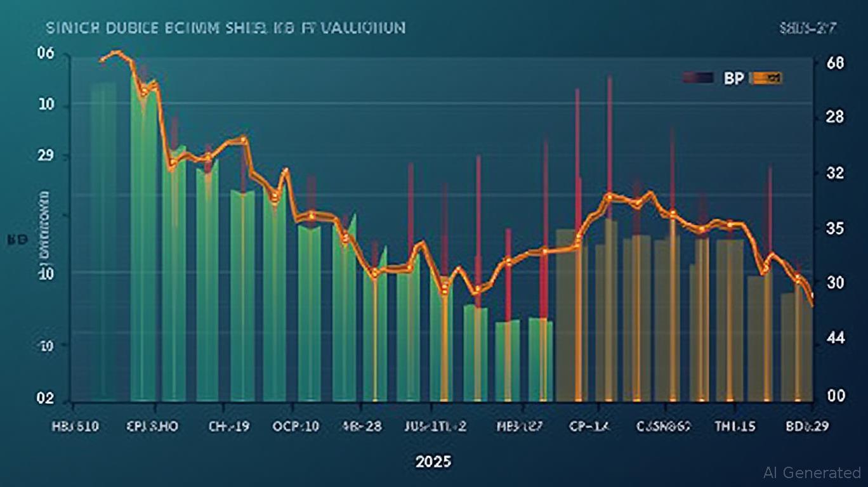Click the AI Generated watermark

(812, 472)
